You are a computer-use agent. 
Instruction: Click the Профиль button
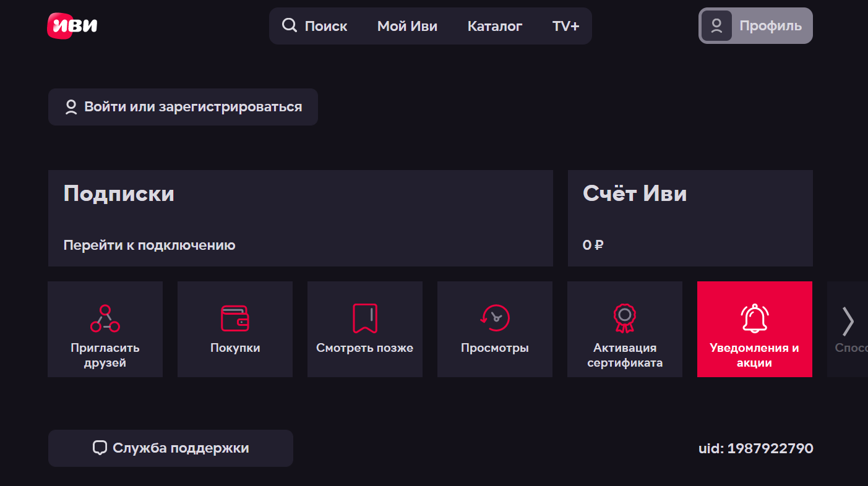(755, 25)
